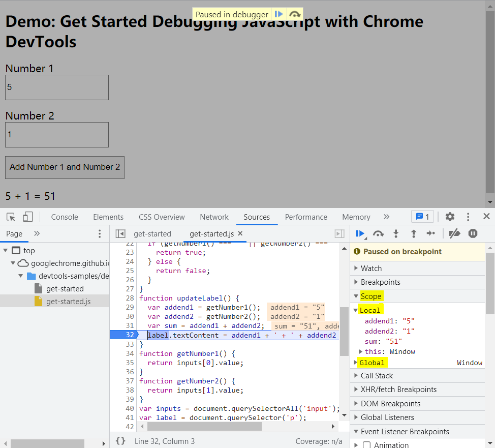
Task: Collapse the Local scope
Action: click(355, 310)
